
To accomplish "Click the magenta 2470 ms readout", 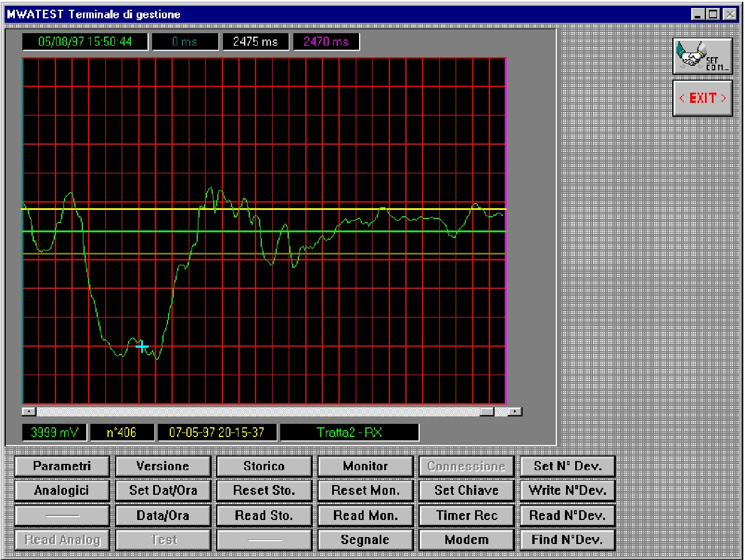I will point(326,42).
